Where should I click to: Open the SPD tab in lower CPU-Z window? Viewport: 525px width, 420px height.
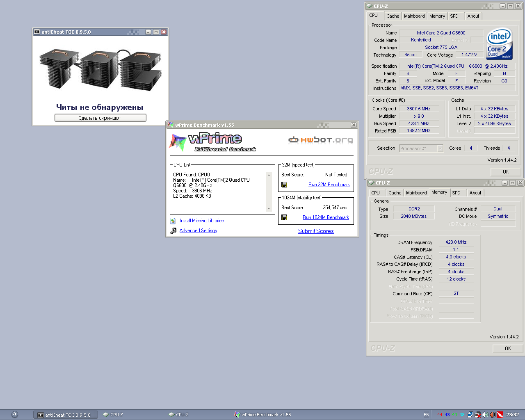coord(456,193)
